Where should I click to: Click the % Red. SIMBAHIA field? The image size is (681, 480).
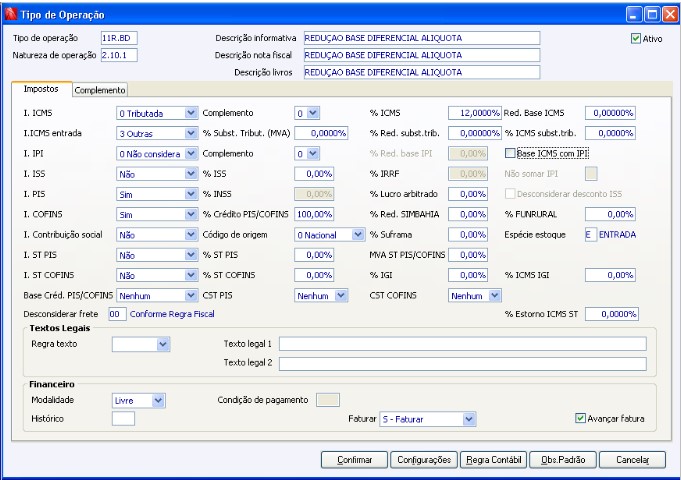coord(468,214)
